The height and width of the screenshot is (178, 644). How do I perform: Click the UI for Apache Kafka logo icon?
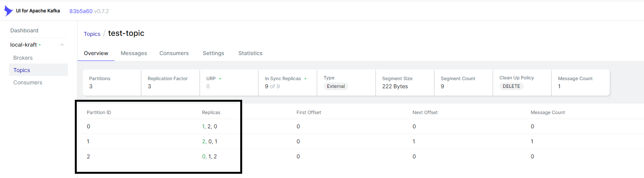click(x=8, y=11)
